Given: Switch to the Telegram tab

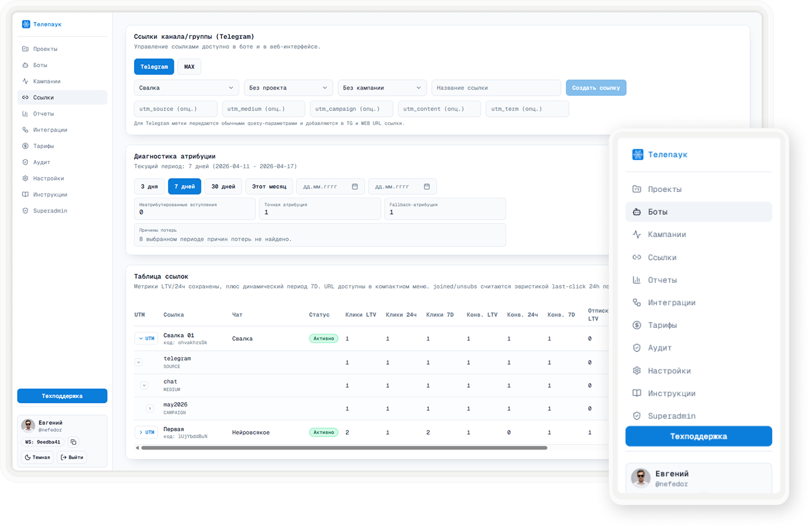Looking at the screenshot, I should click(154, 66).
